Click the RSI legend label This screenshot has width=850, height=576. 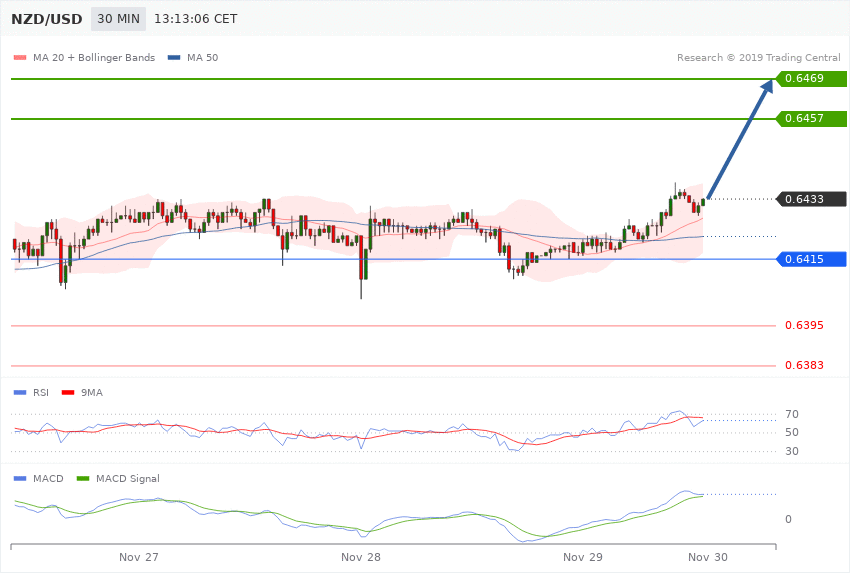coord(41,392)
